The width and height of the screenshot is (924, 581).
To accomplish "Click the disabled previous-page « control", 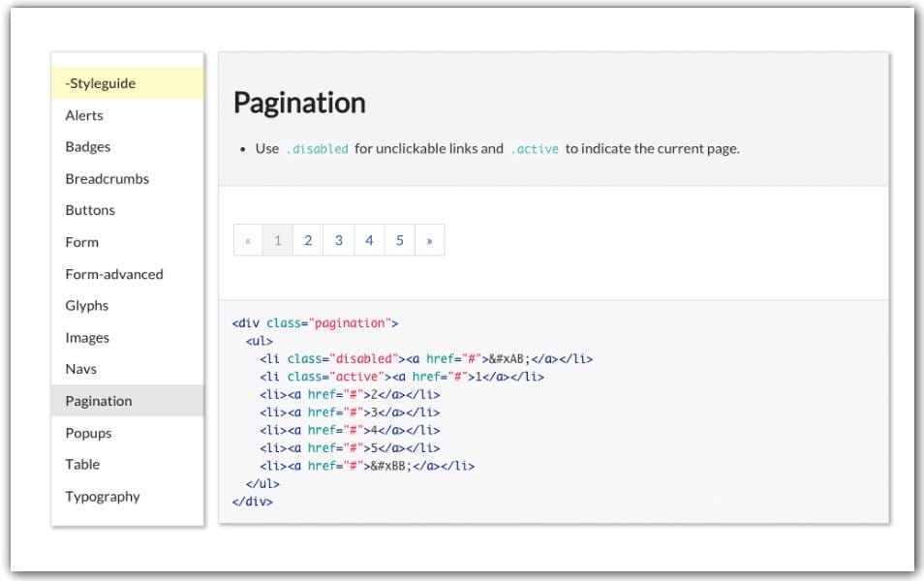I will click(247, 239).
